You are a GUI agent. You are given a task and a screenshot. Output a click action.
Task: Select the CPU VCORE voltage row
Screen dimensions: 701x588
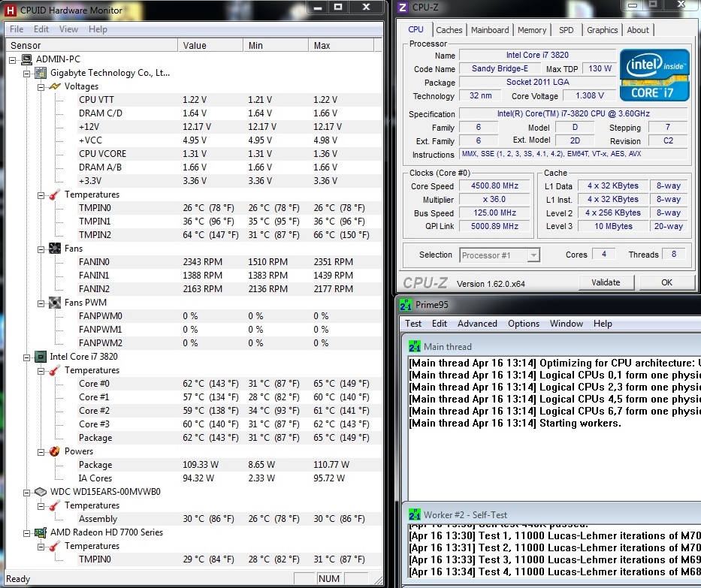tap(230, 154)
